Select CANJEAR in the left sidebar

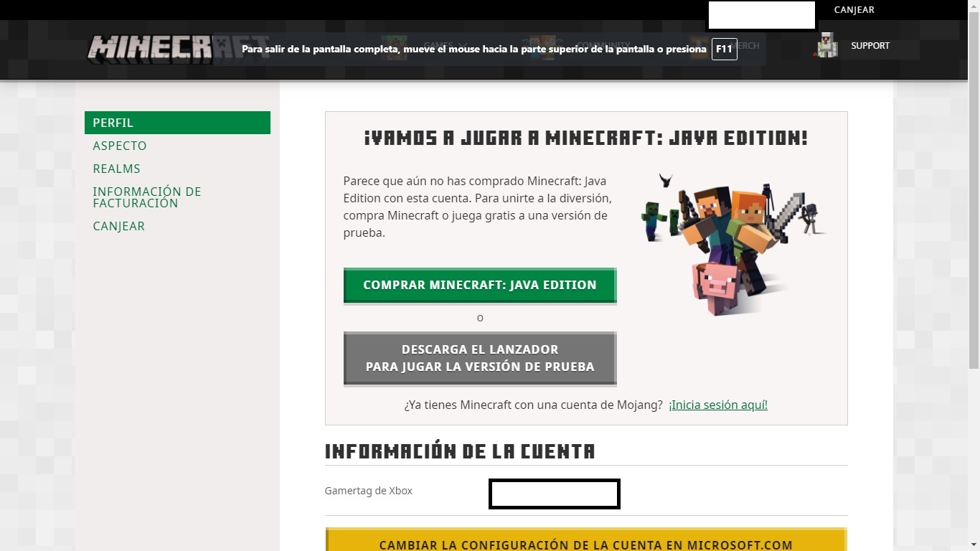coord(118,226)
